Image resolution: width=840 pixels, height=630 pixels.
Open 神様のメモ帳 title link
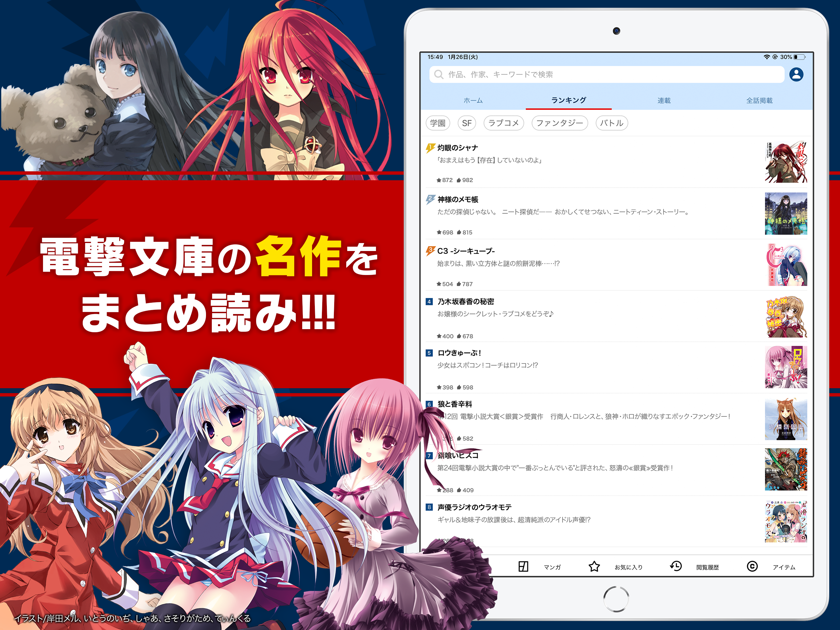pos(458,199)
